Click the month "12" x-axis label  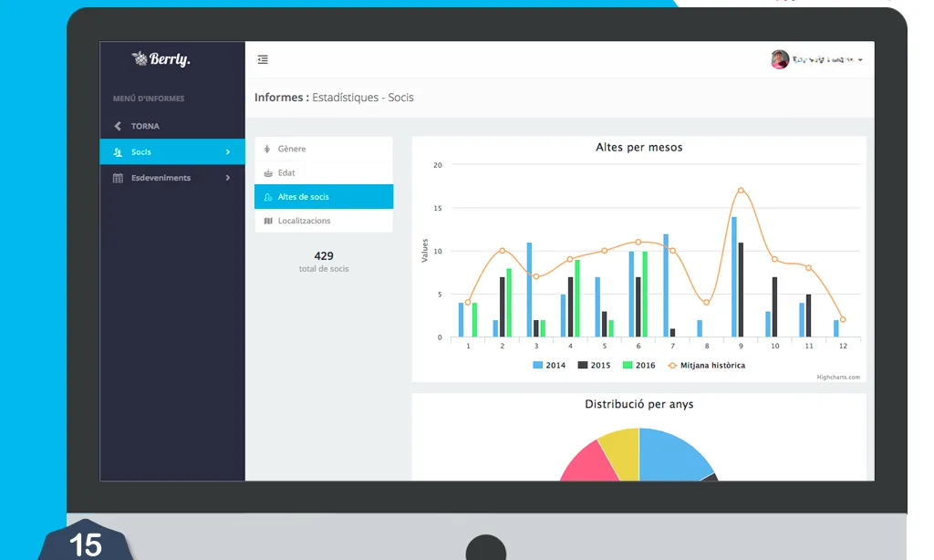[843, 346]
